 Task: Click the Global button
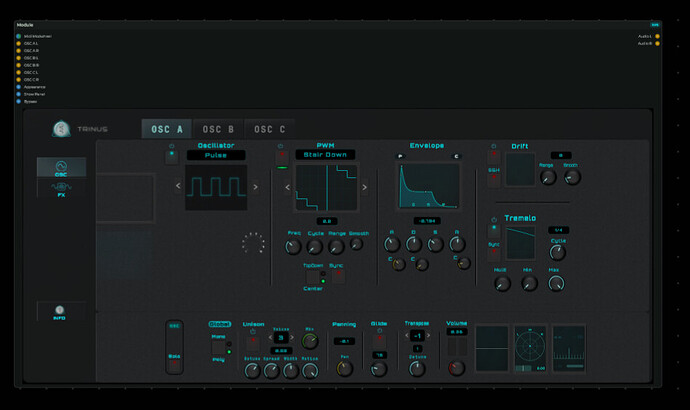220,324
